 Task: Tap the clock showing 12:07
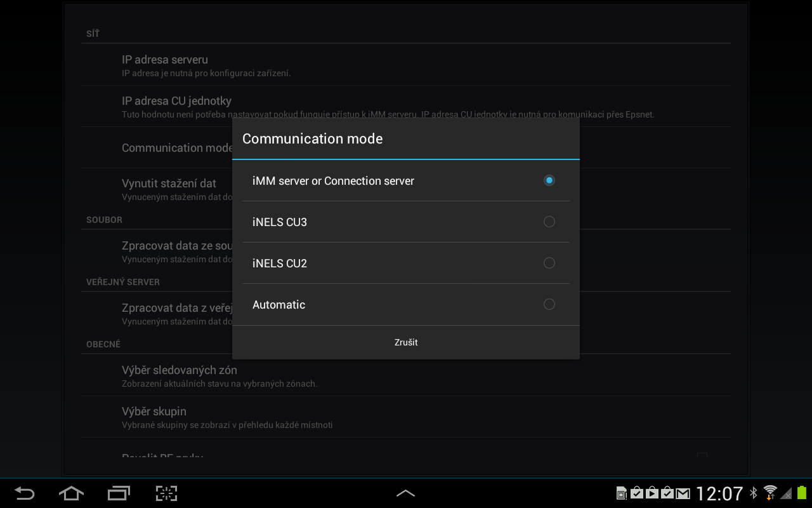pyautogui.click(x=719, y=493)
